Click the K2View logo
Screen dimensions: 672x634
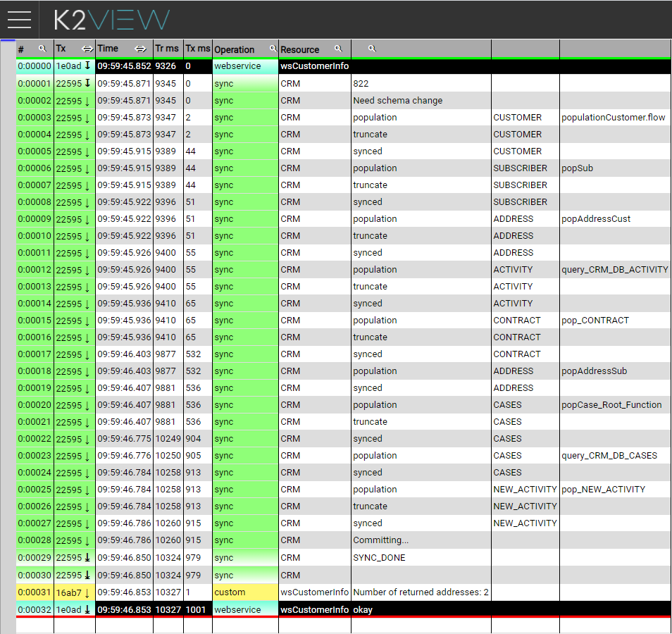pyautogui.click(x=112, y=20)
